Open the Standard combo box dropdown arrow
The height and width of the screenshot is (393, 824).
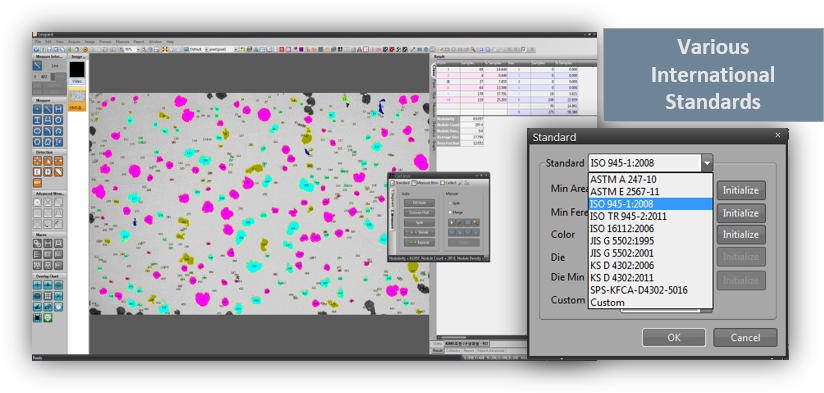click(707, 163)
